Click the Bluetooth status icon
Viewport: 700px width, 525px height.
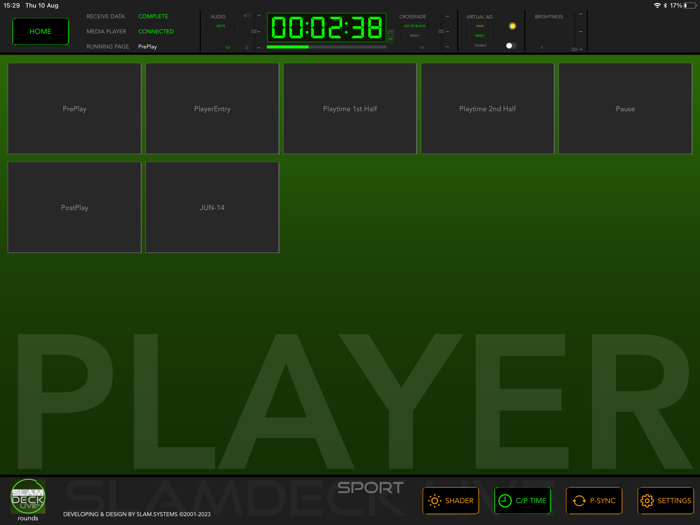(665, 5)
